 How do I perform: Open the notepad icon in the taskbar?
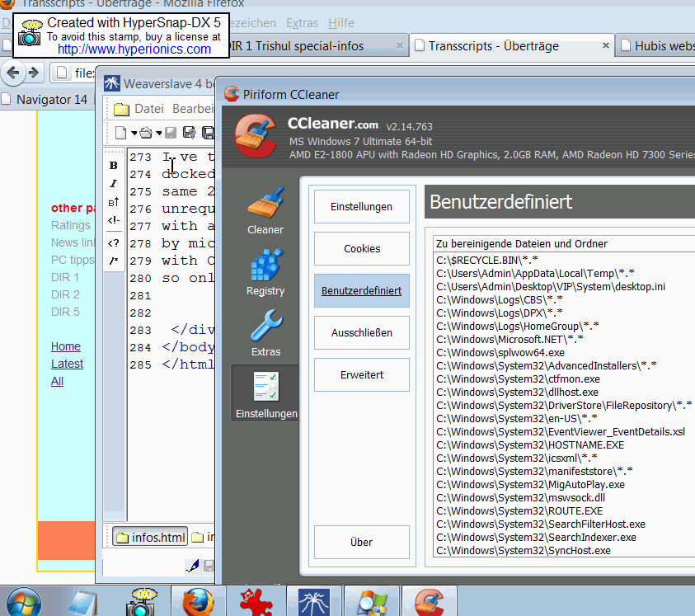tap(82, 603)
